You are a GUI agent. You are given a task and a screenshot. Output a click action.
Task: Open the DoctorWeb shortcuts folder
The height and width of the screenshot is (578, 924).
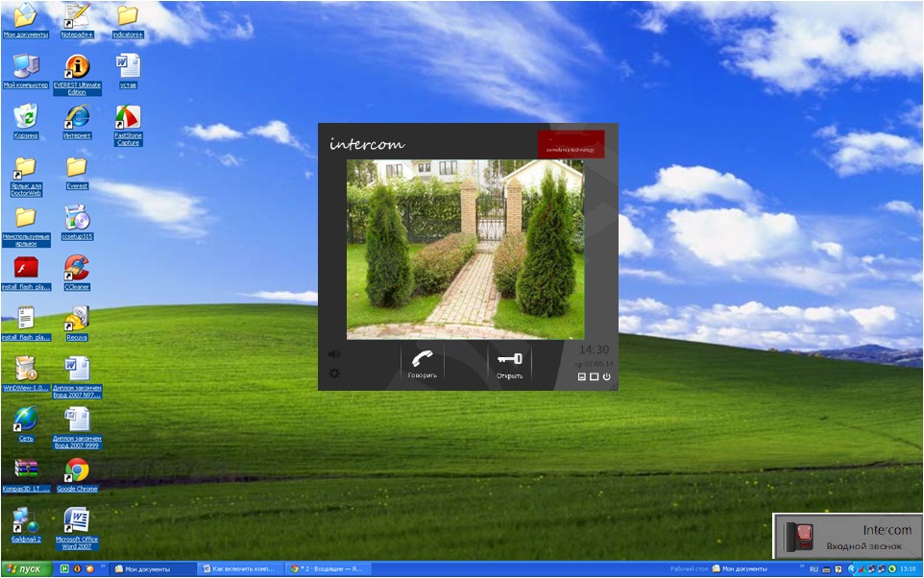(x=25, y=176)
